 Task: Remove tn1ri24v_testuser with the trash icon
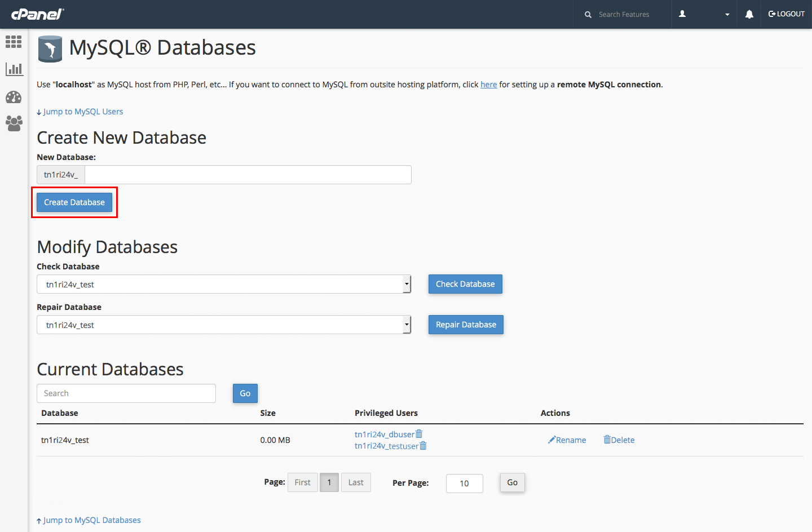coord(423,445)
